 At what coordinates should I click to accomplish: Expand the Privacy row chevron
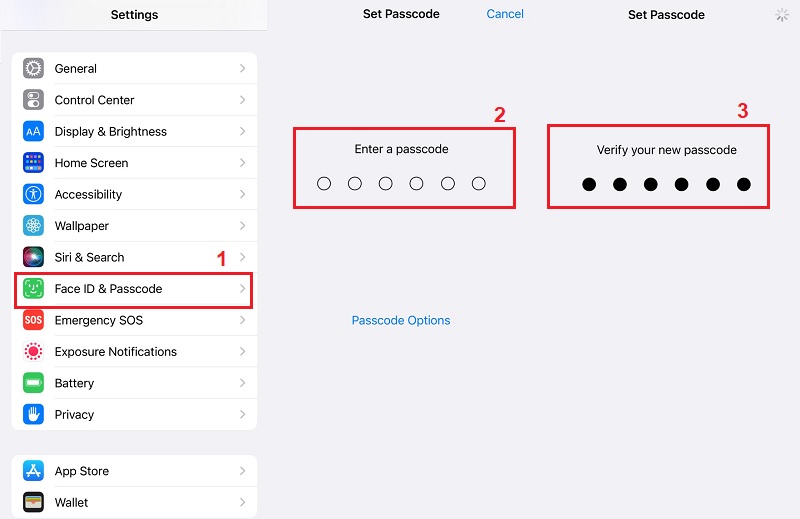[242, 415]
